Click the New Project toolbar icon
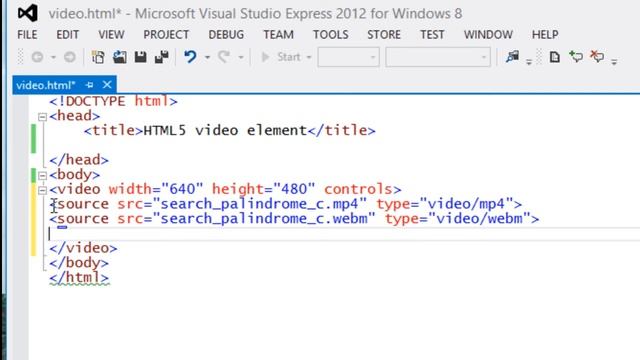Image resolution: width=640 pixels, height=360 pixels. pos(98,57)
